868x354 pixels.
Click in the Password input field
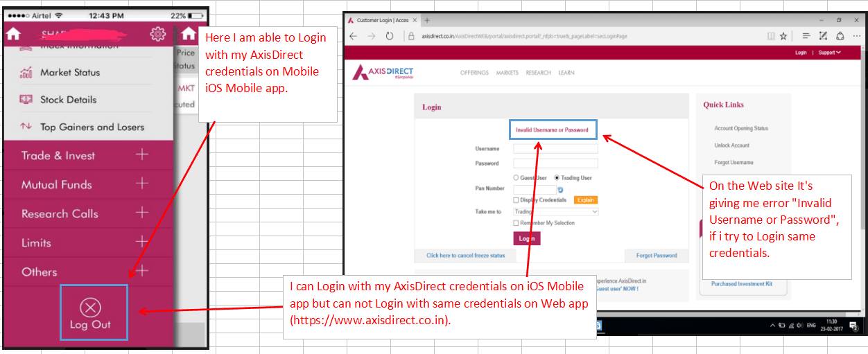[x=555, y=163]
